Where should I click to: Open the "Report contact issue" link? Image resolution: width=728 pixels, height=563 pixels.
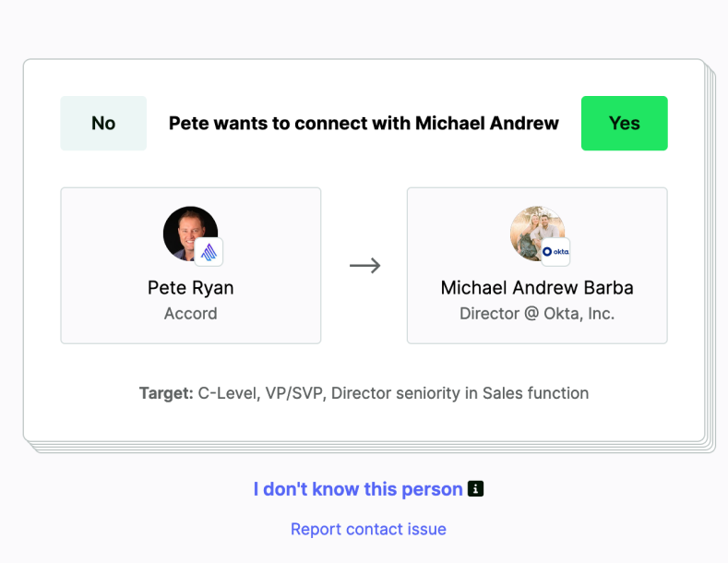pyautogui.click(x=368, y=529)
